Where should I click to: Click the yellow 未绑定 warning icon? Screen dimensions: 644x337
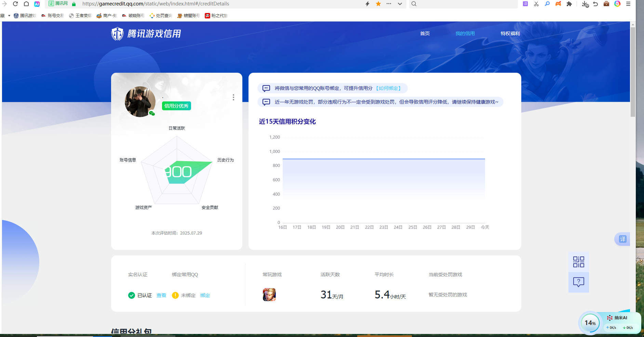[175, 295]
